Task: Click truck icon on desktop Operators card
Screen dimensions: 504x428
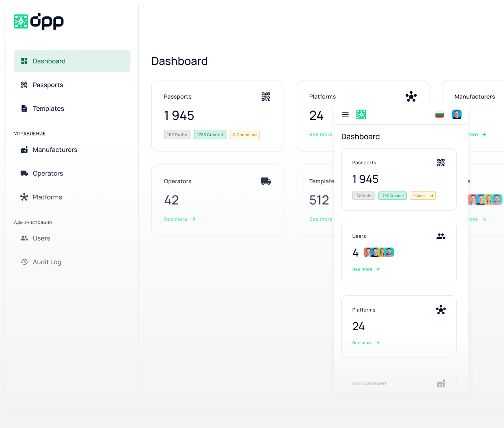Action: [x=266, y=181]
